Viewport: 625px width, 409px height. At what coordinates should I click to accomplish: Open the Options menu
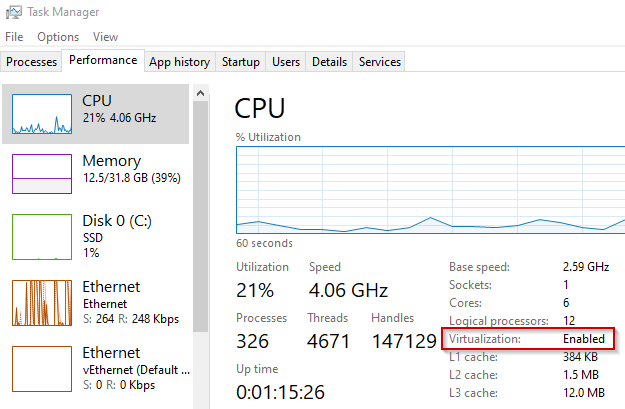tap(58, 36)
